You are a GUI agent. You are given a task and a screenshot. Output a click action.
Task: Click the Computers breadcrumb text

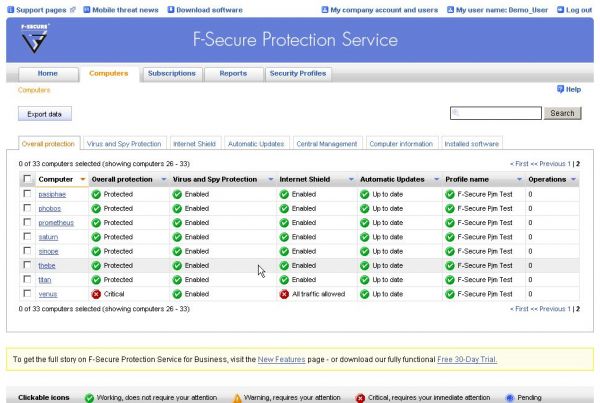click(x=34, y=90)
